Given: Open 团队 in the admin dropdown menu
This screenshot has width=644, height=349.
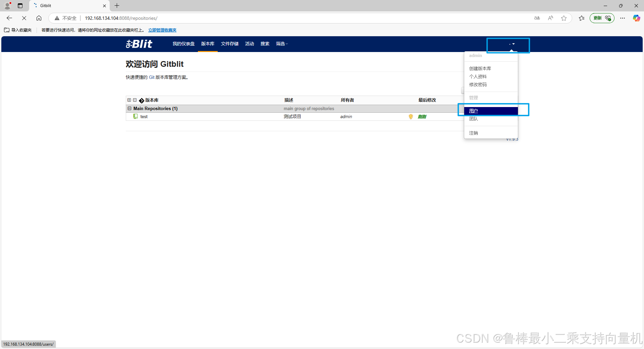Looking at the screenshot, I should pos(473,119).
